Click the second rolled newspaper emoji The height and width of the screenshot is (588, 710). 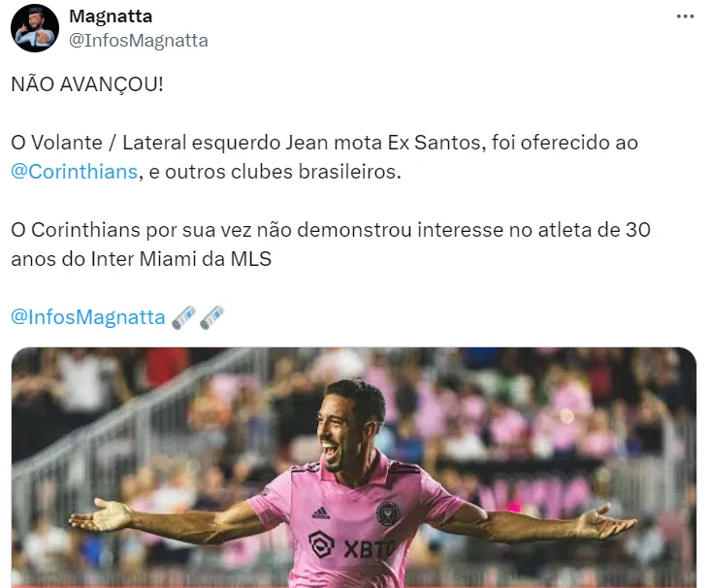point(211,317)
